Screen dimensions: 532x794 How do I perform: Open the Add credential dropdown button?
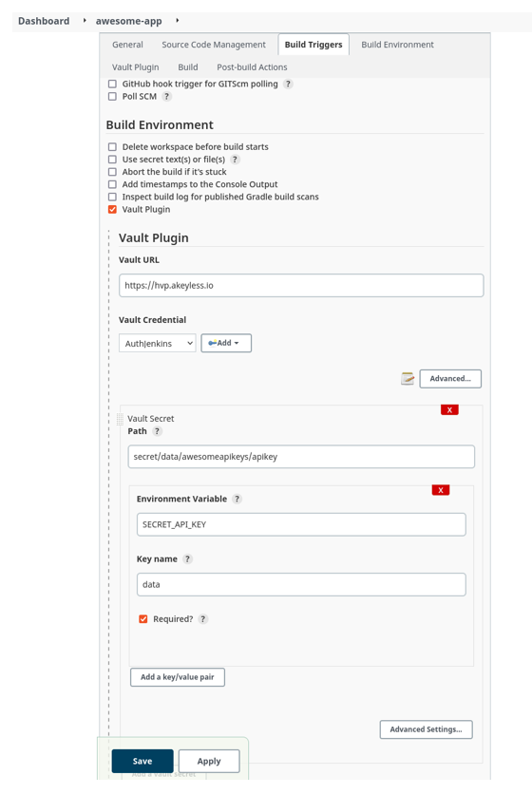tap(226, 343)
